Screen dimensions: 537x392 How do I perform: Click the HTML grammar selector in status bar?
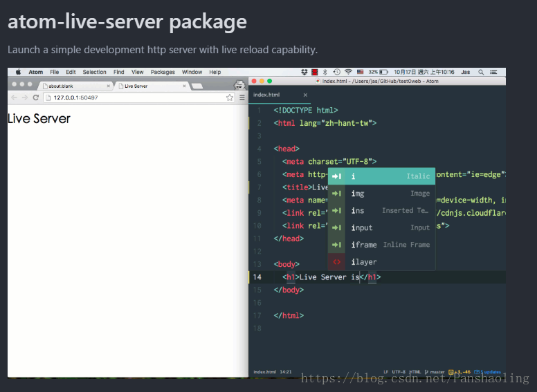pyautogui.click(x=415, y=372)
